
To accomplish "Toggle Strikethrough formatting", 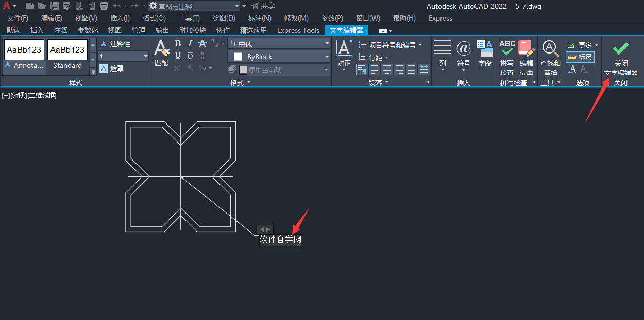I will 202,43.
